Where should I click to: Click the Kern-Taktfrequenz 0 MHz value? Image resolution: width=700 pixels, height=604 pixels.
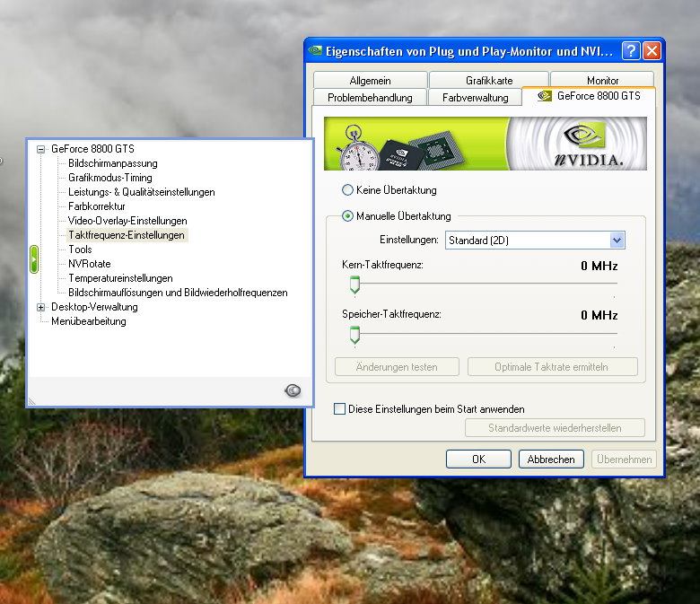point(599,266)
